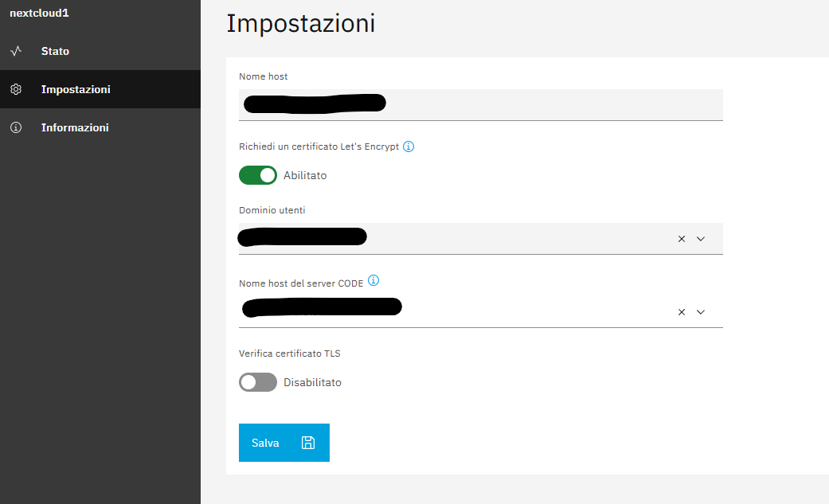Viewport: 829px width, 504px height.
Task: Click the floppy disk icon on Salva
Action: [308, 443]
